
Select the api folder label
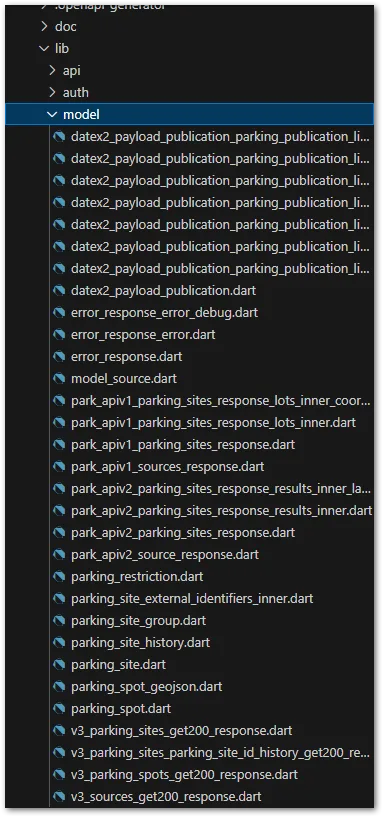pyautogui.click(x=72, y=70)
